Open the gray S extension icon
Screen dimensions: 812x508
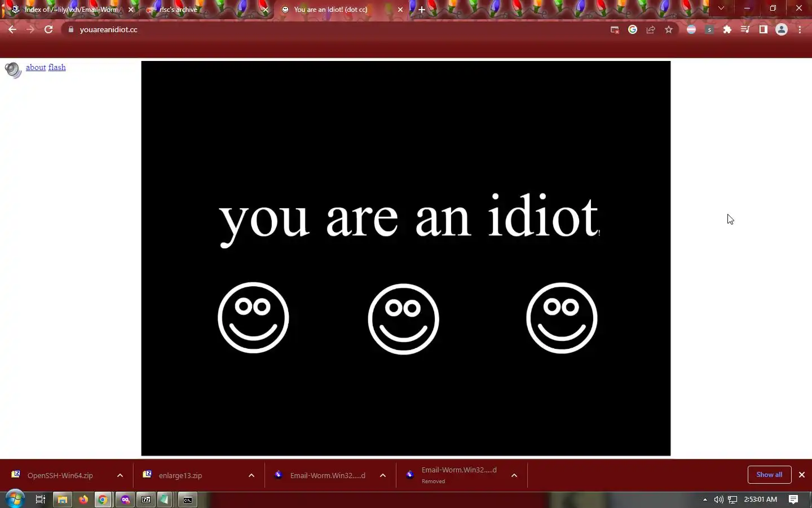[709, 29]
